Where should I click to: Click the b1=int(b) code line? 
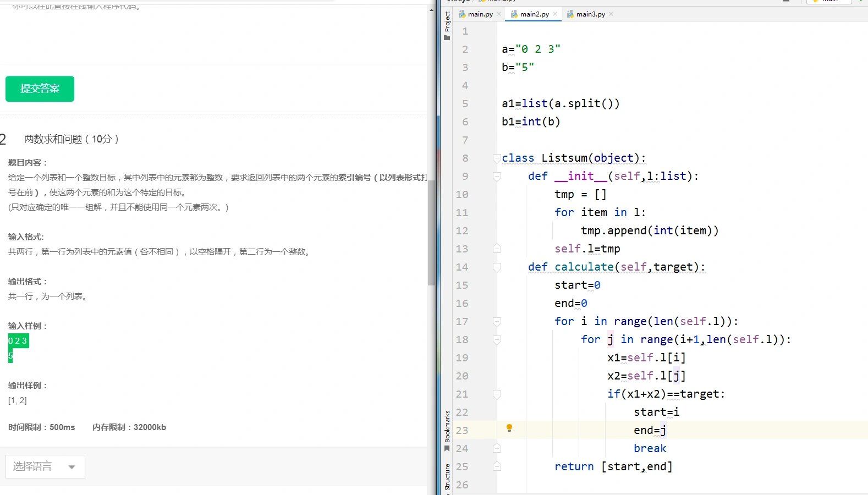click(x=531, y=122)
